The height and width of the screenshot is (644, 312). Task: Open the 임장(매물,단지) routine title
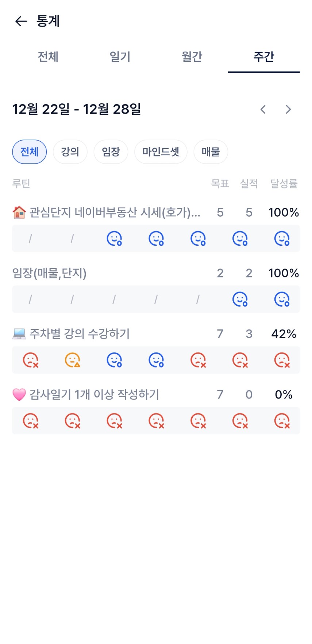50,273
